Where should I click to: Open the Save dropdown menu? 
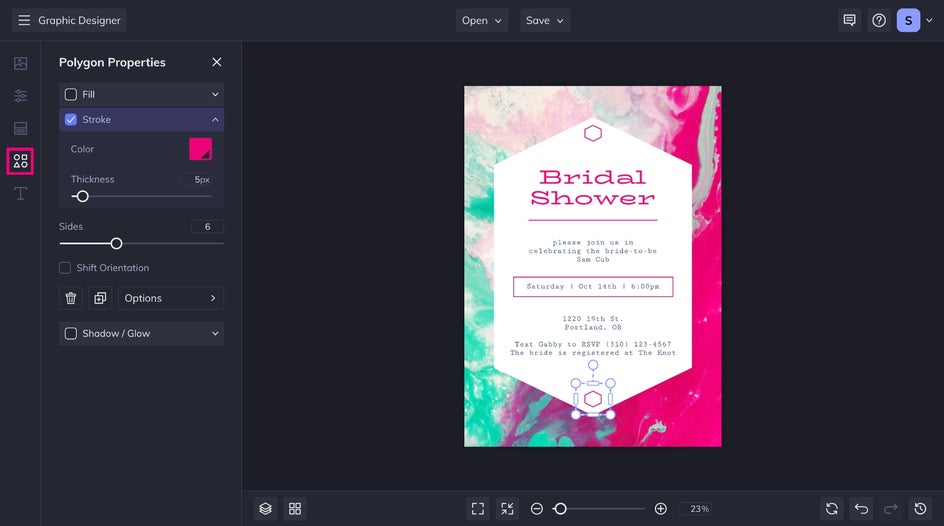(545, 20)
